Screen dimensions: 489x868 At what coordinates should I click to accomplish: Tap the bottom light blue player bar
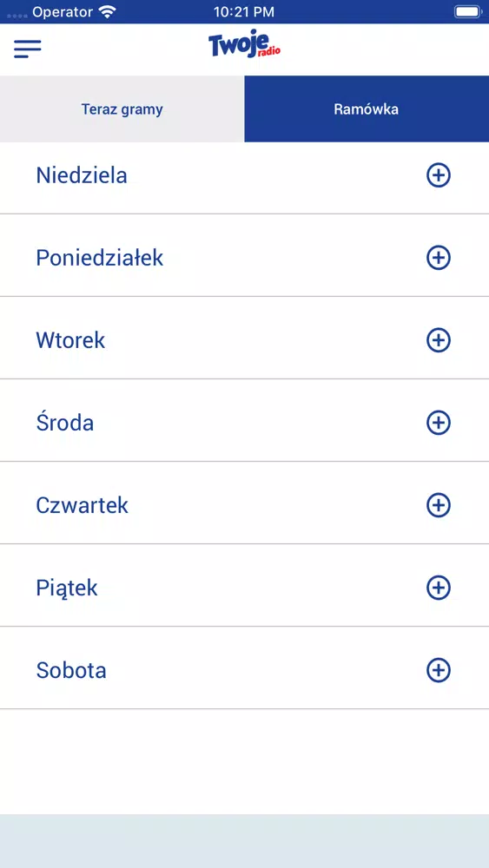tap(244, 841)
